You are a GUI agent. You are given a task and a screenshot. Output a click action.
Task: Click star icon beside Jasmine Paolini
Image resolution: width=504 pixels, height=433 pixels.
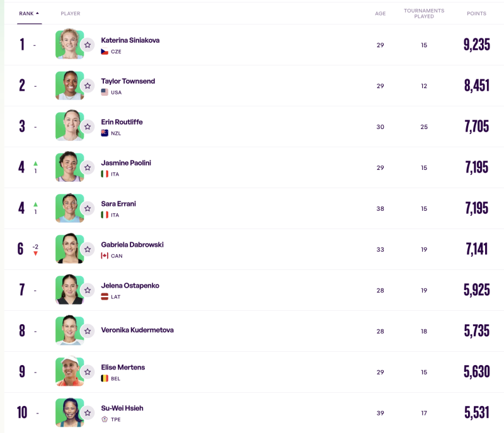(x=88, y=167)
